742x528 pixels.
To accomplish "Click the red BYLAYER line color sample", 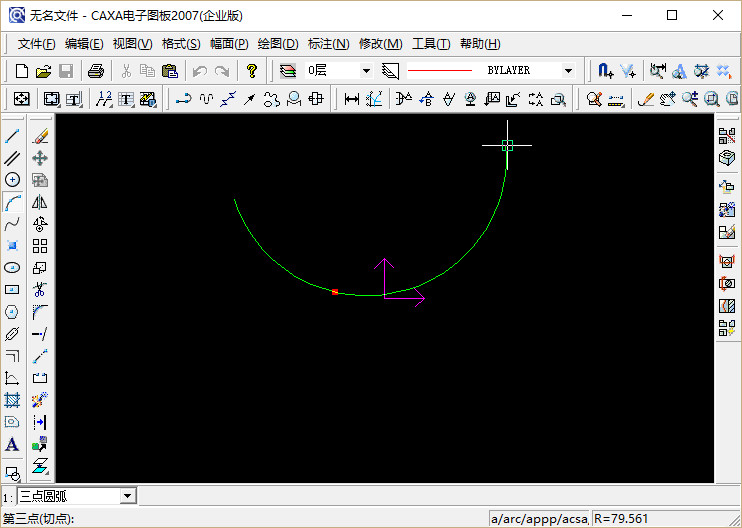I will [440, 71].
